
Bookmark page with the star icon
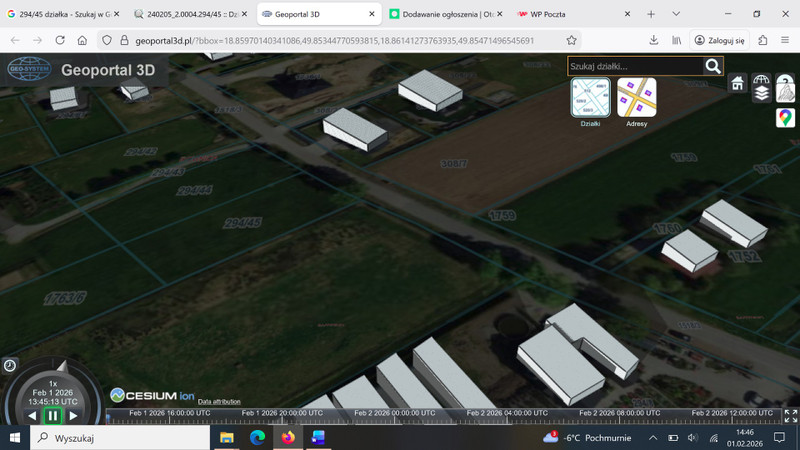coord(571,40)
